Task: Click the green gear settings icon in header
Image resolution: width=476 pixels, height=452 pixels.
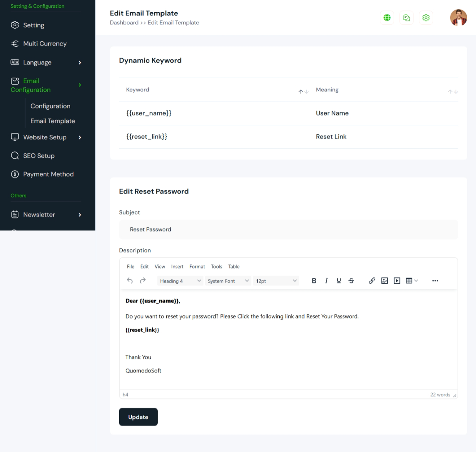Action: pos(426,18)
